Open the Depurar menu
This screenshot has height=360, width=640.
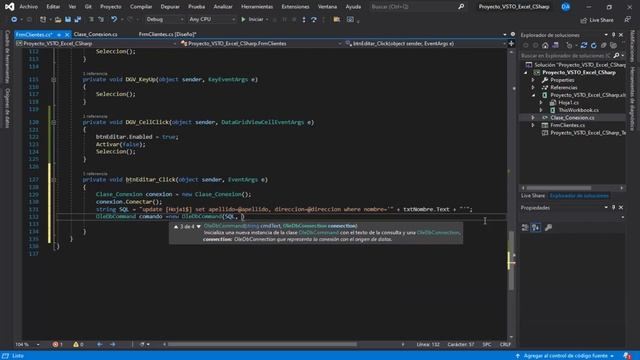(x=170, y=7)
